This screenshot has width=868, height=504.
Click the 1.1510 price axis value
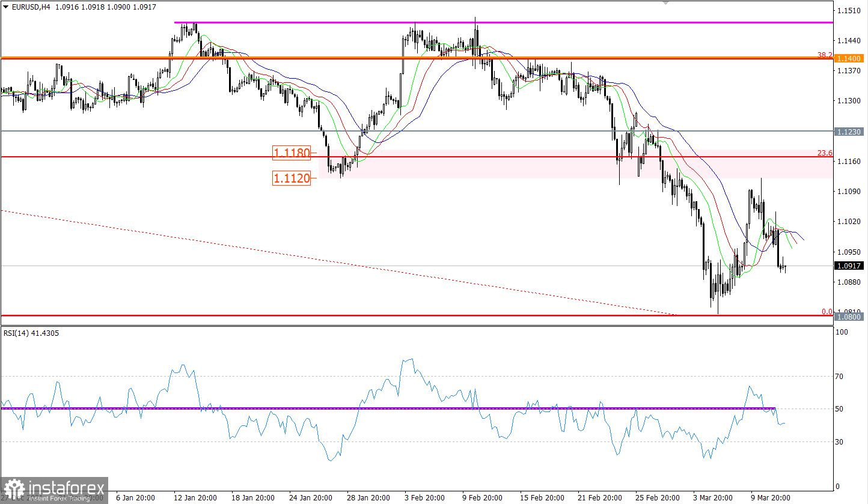click(x=850, y=11)
